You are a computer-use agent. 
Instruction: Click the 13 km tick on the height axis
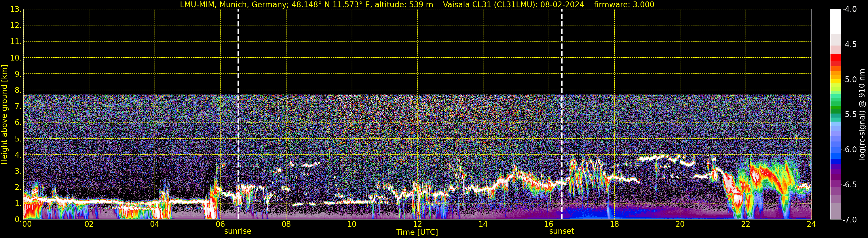[x=16, y=10]
